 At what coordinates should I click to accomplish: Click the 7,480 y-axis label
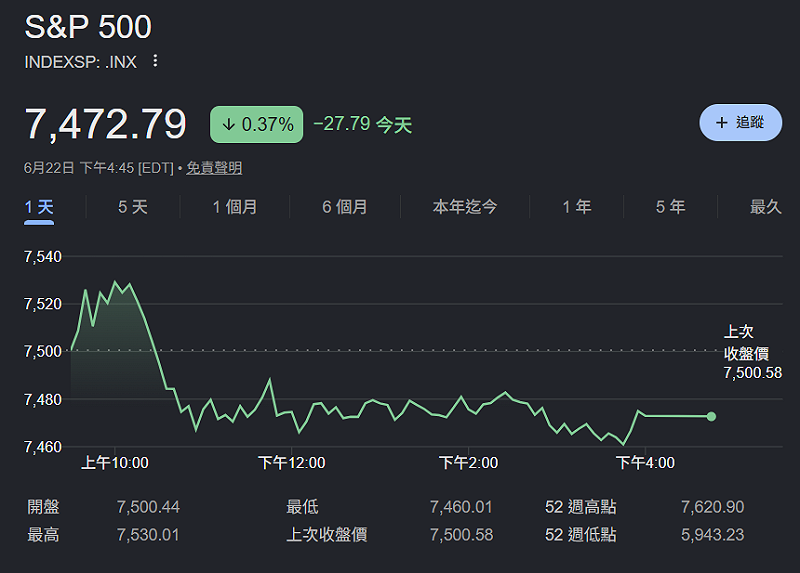(x=43, y=400)
